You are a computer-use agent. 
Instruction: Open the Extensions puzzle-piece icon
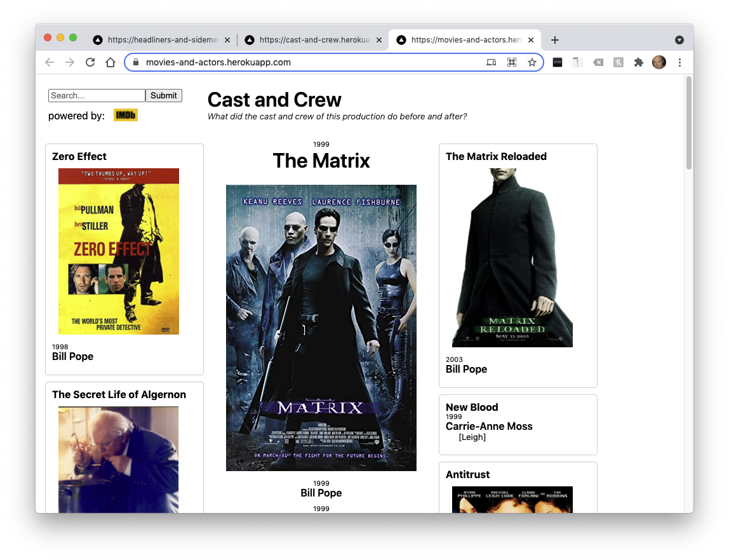tap(639, 62)
